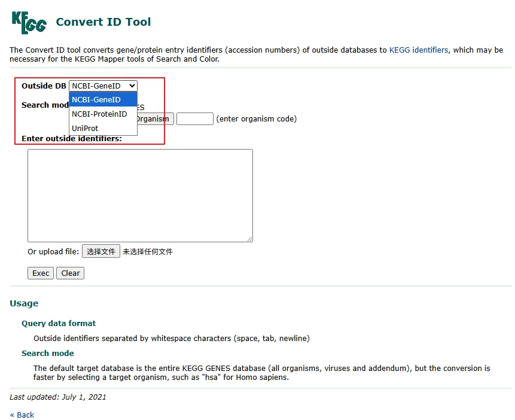Click the 未选择任何文件 file status text

point(148,252)
